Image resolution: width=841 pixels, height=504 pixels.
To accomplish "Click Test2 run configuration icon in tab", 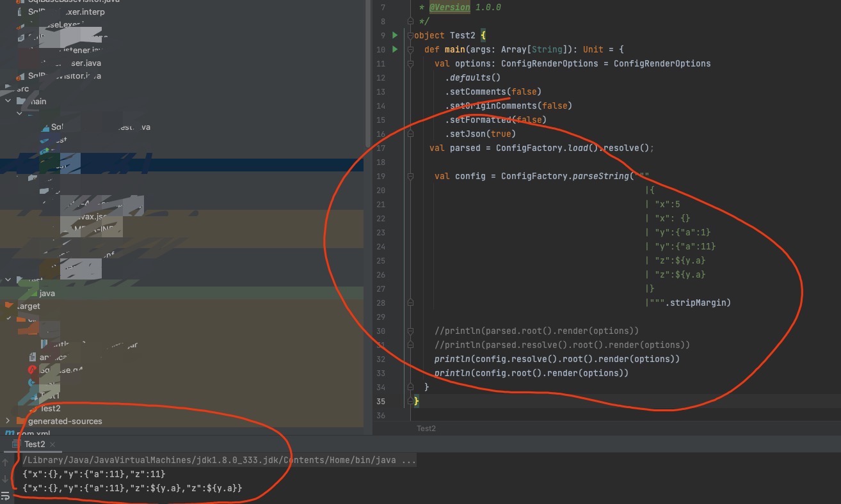I will click(17, 444).
